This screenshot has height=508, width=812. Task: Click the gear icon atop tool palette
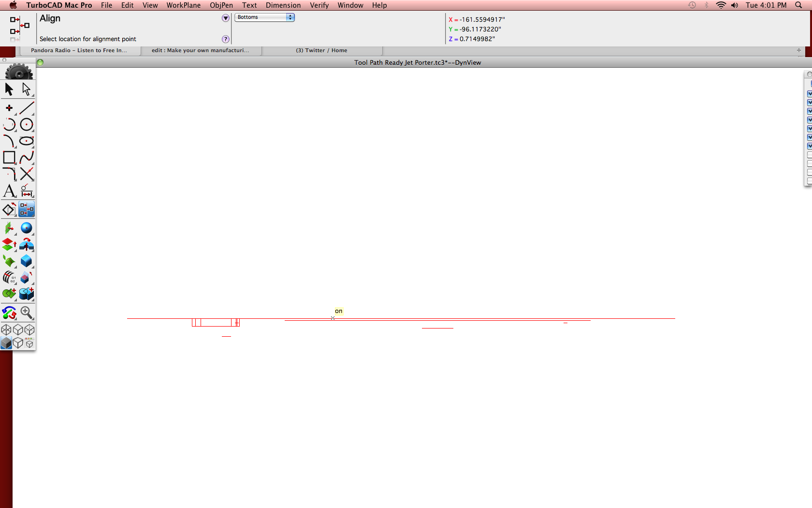(18, 72)
